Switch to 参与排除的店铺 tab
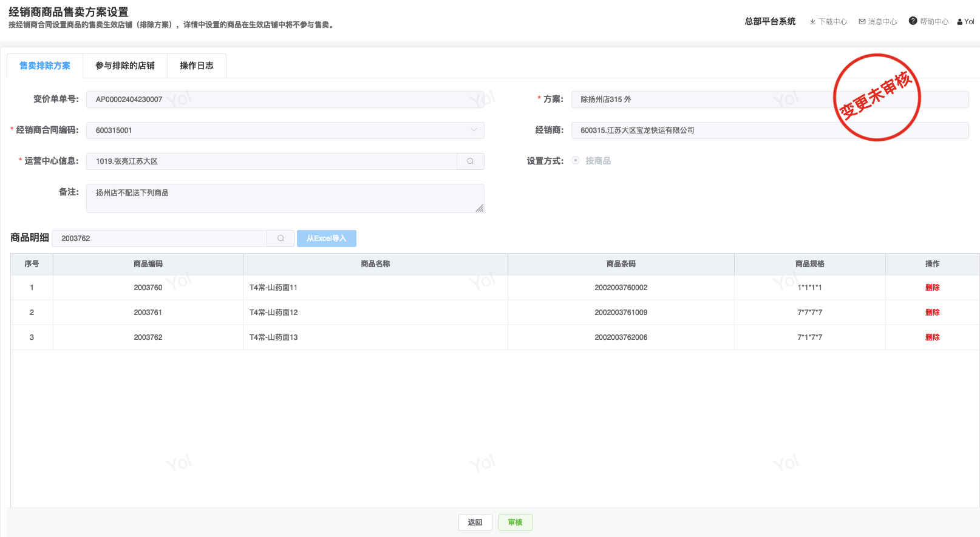Screen dimensions: 980x537 click(x=125, y=66)
